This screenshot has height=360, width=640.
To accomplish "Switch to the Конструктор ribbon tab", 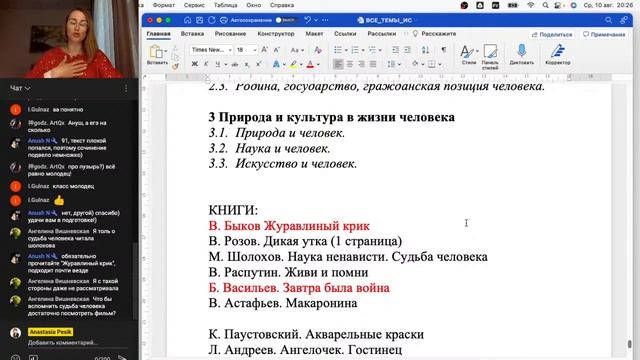I will coord(276,34).
